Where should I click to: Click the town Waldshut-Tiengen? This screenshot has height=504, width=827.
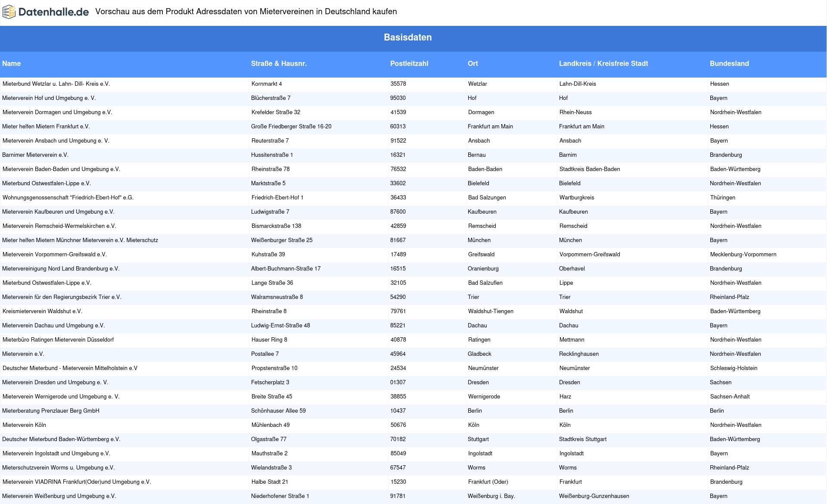tap(491, 311)
